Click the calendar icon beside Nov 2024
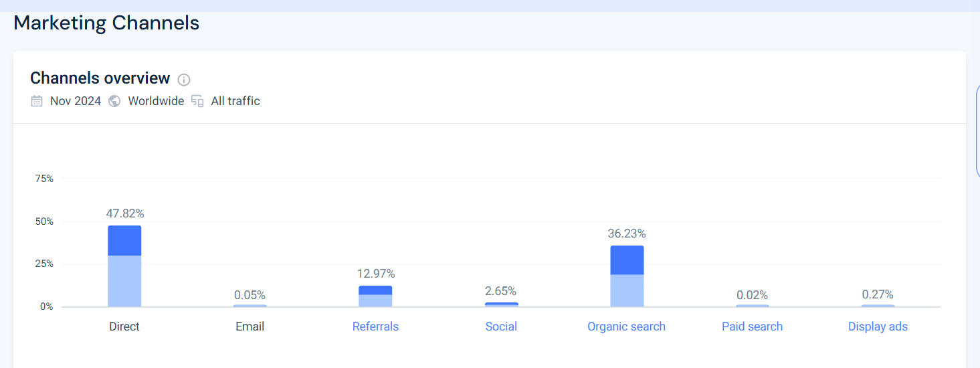 37,101
